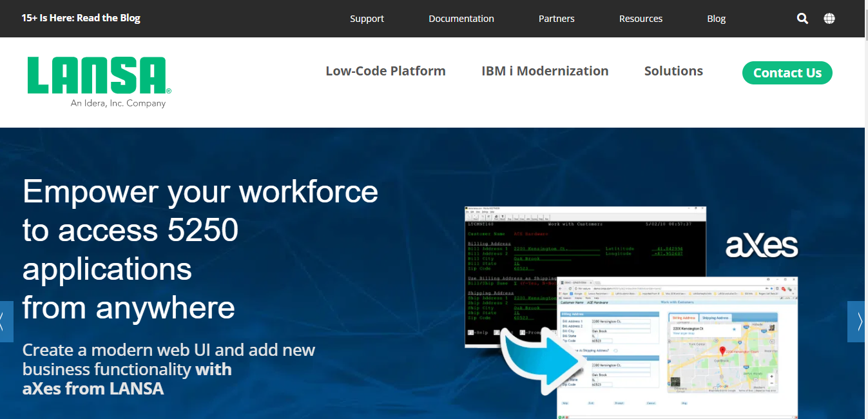Open the Partners menu item
Image resolution: width=868 pixels, height=419 pixels.
pyautogui.click(x=557, y=19)
